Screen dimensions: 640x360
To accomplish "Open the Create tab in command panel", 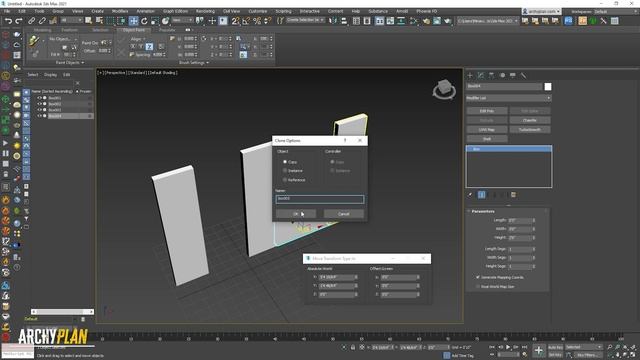I will click(470, 76).
